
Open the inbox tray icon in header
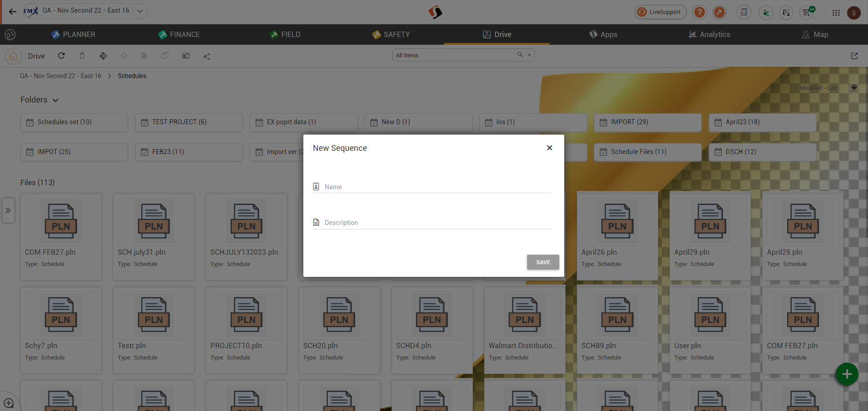(x=744, y=12)
